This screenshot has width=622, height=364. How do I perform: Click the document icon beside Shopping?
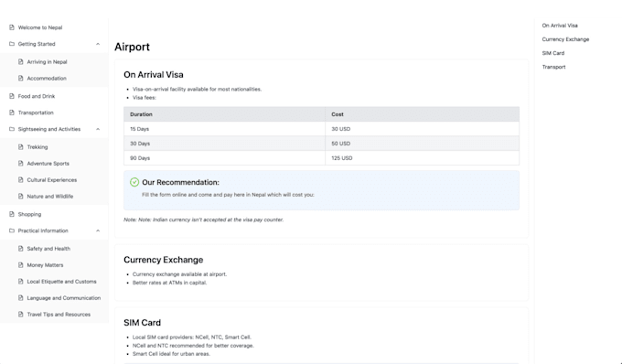click(x=12, y=214)
